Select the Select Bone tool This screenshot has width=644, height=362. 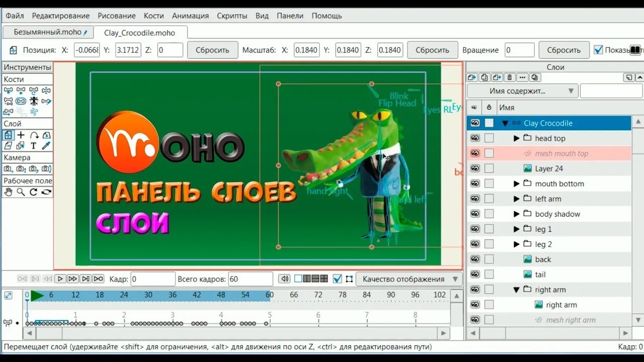[8, 90]
